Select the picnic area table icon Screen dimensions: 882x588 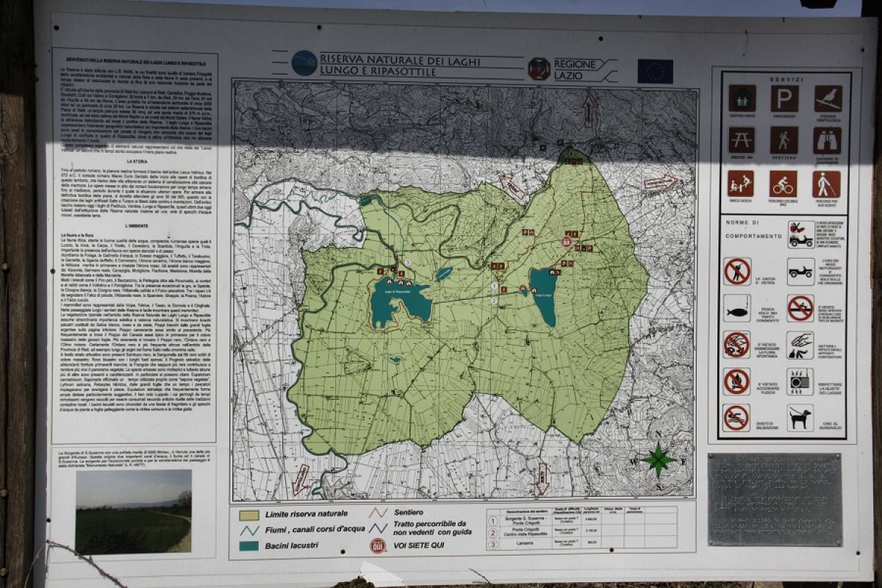pyautogui.click(x=742, y=140)
